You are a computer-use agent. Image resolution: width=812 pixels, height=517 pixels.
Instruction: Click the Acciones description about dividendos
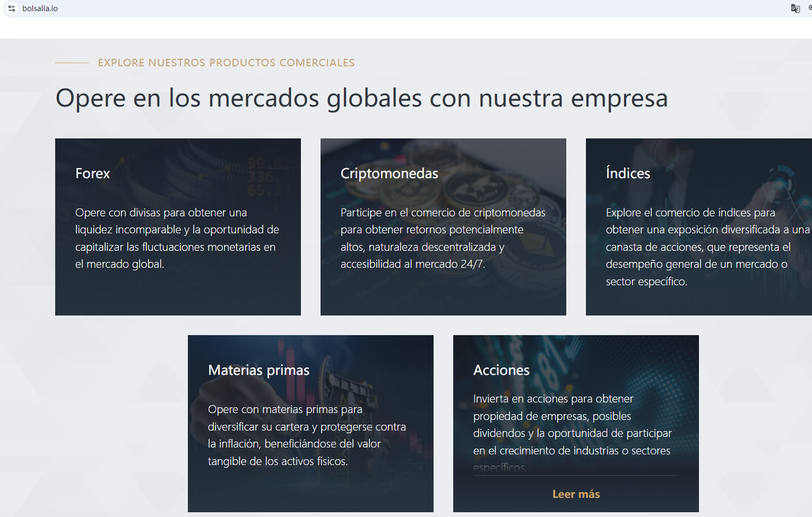pos(572,433)
